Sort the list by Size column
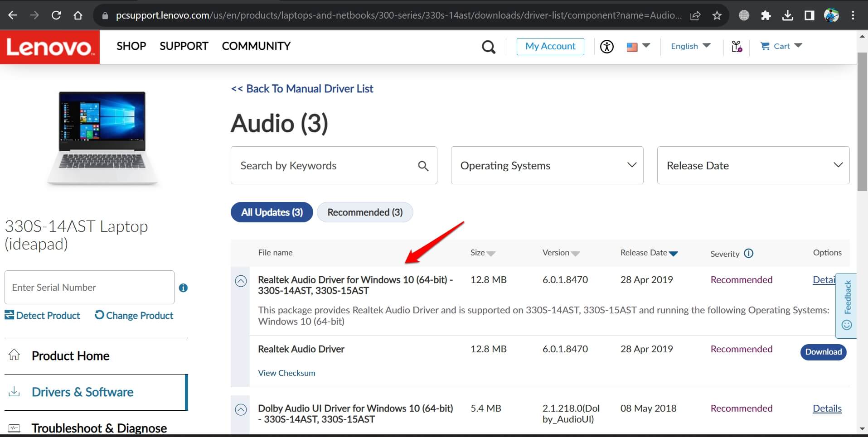The image size is (868, 437). coord(482,253)
